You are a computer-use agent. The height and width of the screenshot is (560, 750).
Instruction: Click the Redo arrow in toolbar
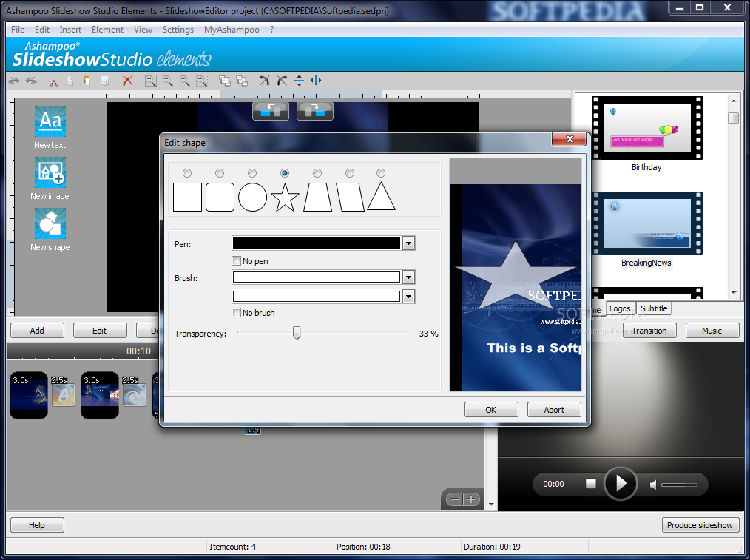point(31,81)
